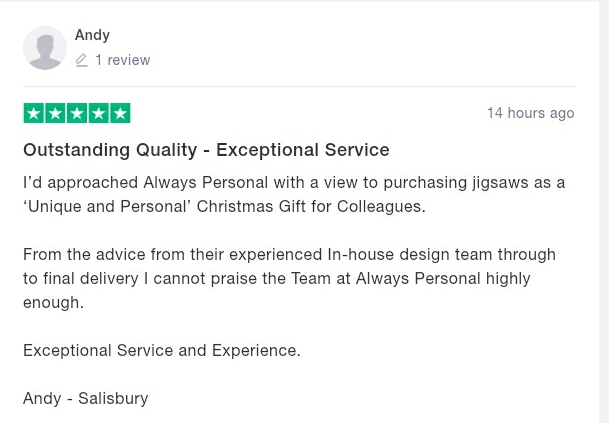Viewport: 609px width, 423px height.
Task: Click the line starting 'From the advice'
Action: pos(289,254)
